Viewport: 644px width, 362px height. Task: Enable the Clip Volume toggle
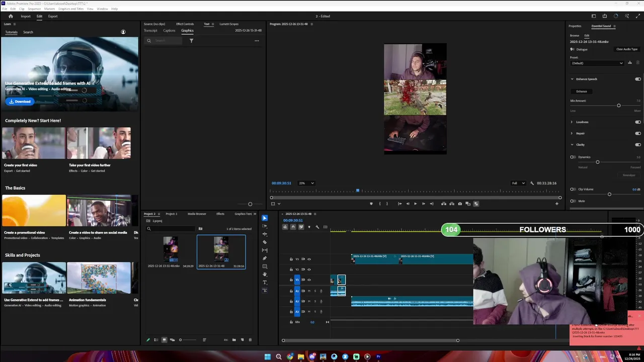pos(573,190)
